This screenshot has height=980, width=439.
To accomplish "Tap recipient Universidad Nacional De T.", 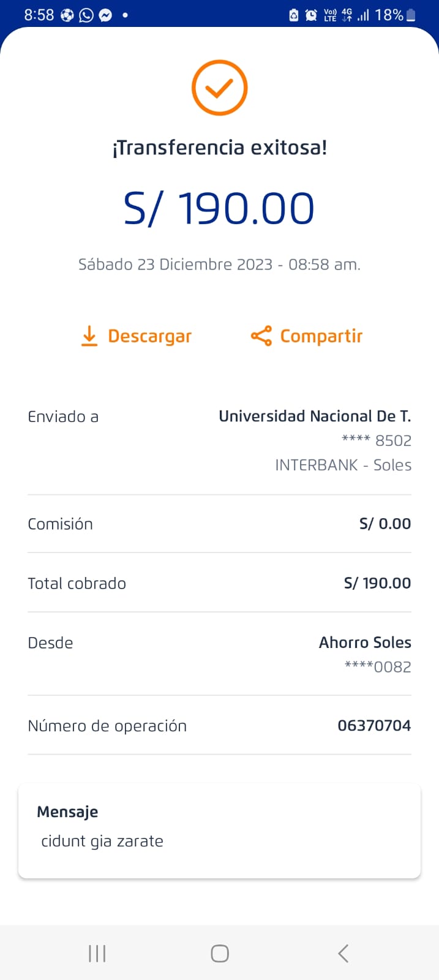I will [315, 417].
